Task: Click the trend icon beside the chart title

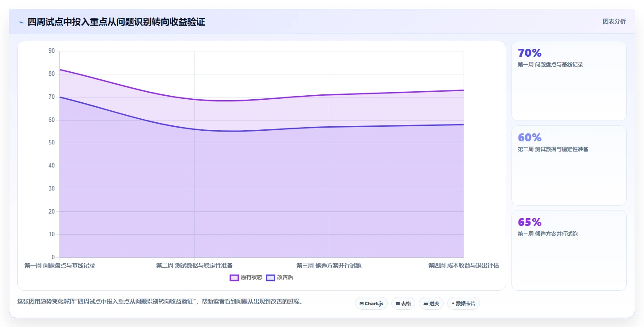Action: click(x=21, y=22)
